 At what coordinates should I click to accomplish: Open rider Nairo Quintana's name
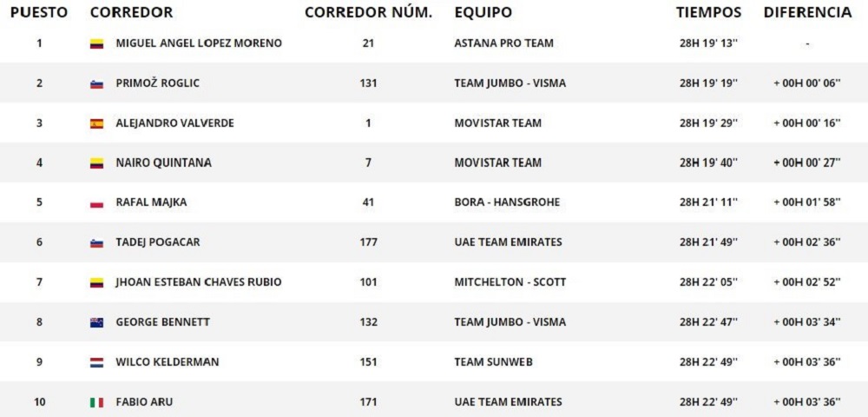[163, 162]
